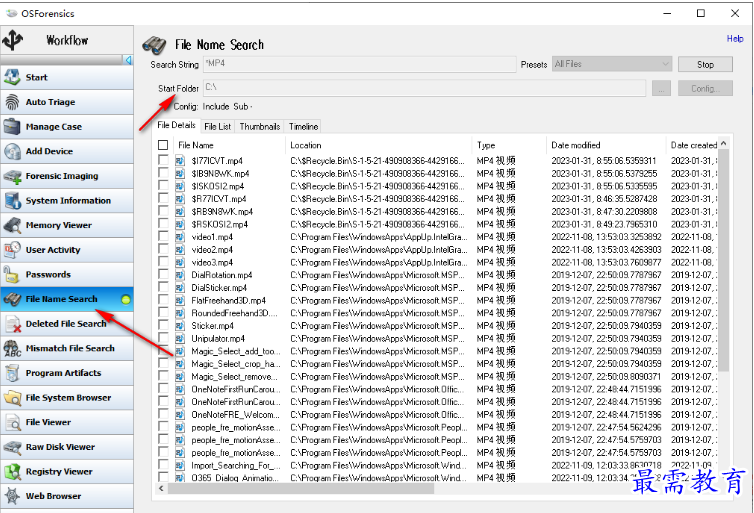This screenshot has width=754, height=513.
Task: Sort by the File Name column header
Action: (229, 145)
